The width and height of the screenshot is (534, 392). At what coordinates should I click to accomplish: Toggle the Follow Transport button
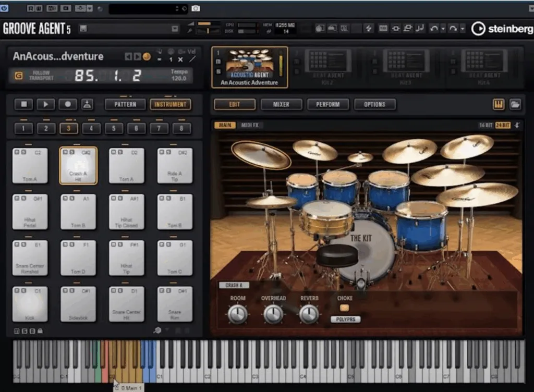point(19,76)
